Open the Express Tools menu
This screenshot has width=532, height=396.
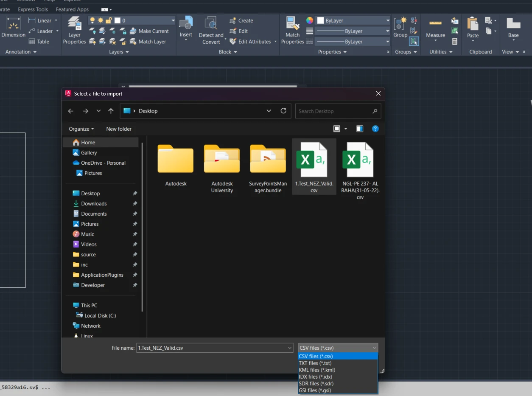pos(33,9)
